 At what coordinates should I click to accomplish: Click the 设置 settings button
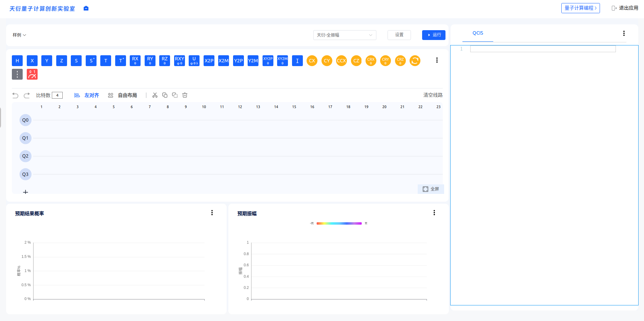[399, 35]
